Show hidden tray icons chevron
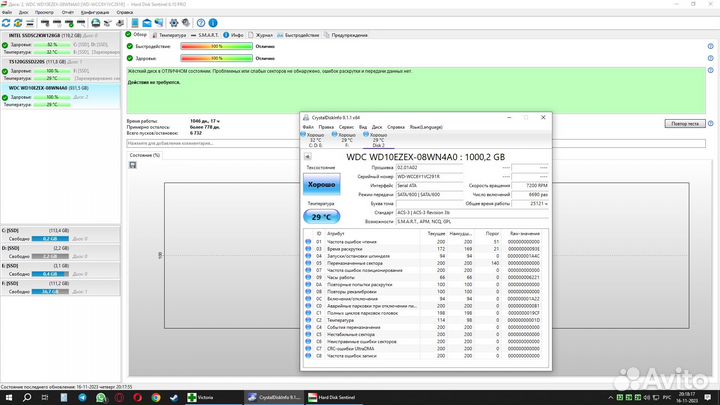Image resolution: width=720 pixels, height=405 pixels. coord(610,397)
